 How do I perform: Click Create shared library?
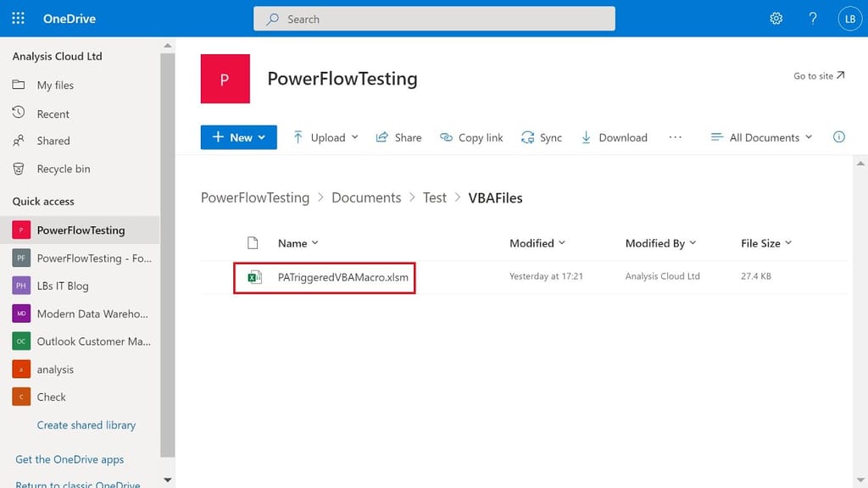[x=86, y=424]
